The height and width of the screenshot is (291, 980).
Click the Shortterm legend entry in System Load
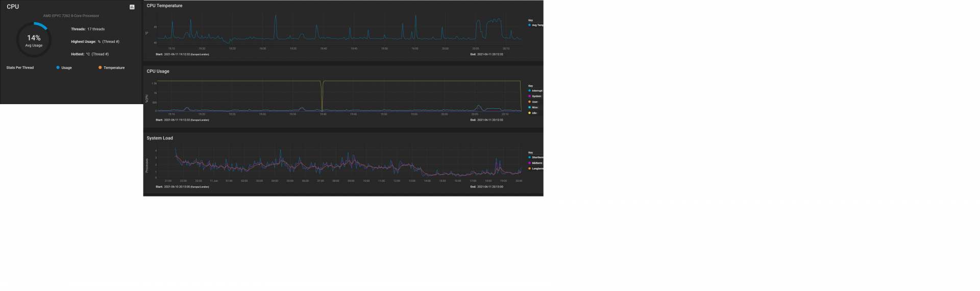[x=536, y=157]
